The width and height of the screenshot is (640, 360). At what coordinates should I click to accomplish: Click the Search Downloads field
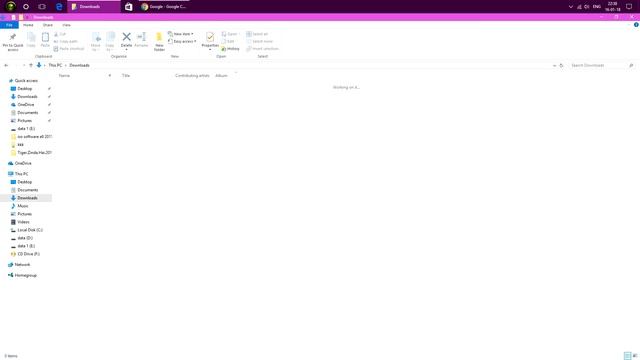[x=602, y=65]
